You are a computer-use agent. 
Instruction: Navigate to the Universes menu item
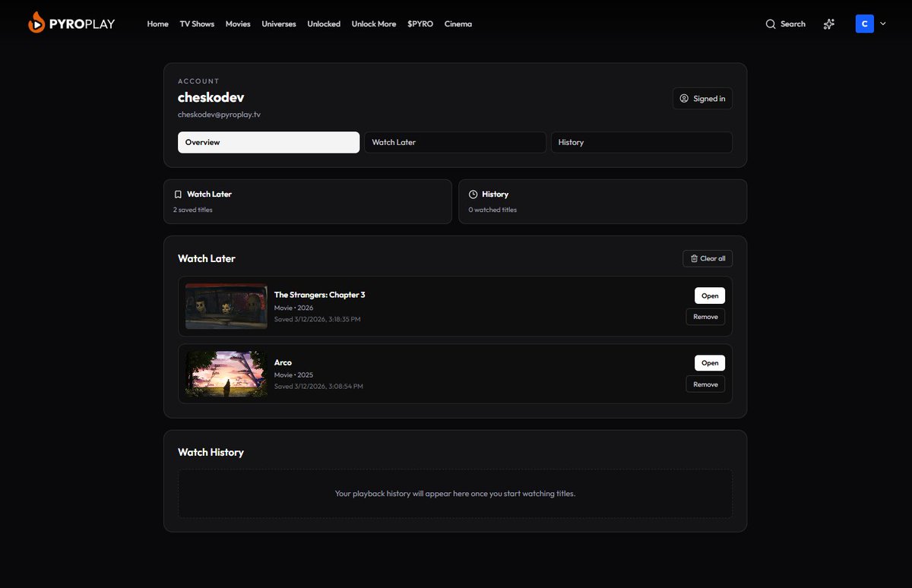click(278, 24)
